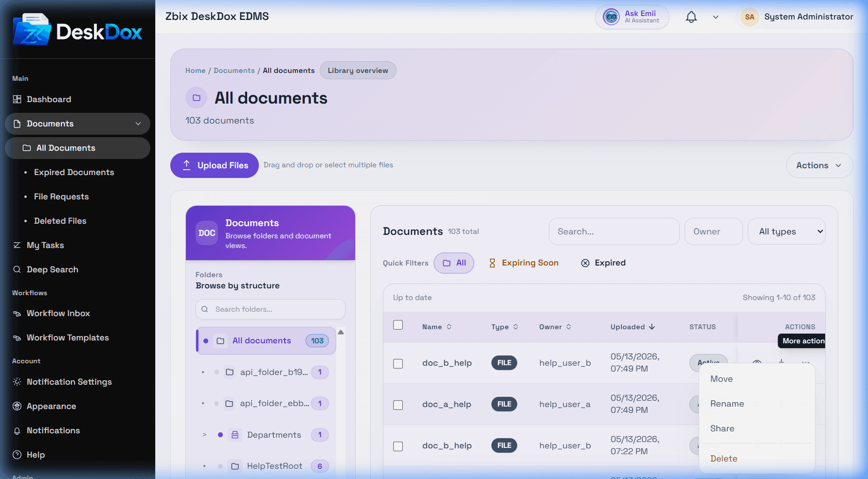This screenshot has height=479, width=868.
Task: Click the Upload Files button
Action: pos(214,165)
